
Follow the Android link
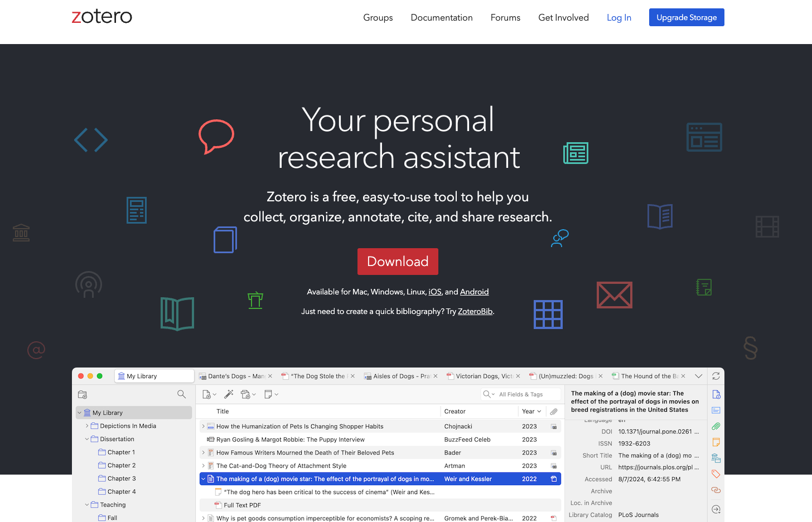(x=474, y=292)
